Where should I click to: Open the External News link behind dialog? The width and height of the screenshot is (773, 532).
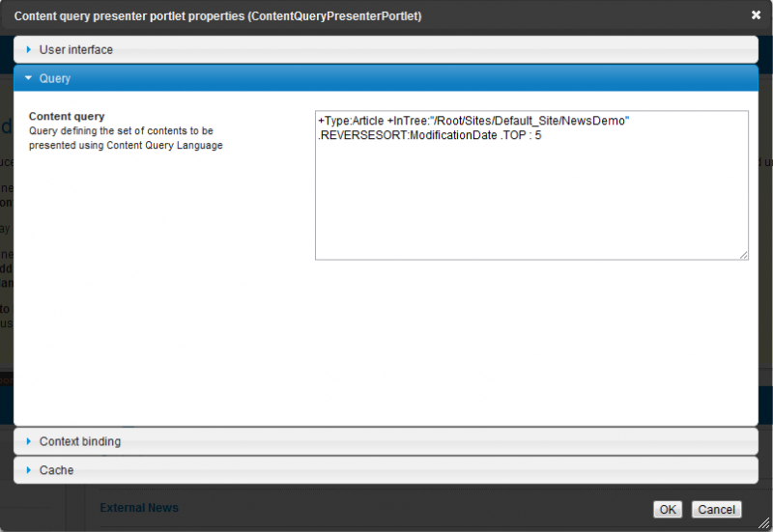(x=139, y=508)
